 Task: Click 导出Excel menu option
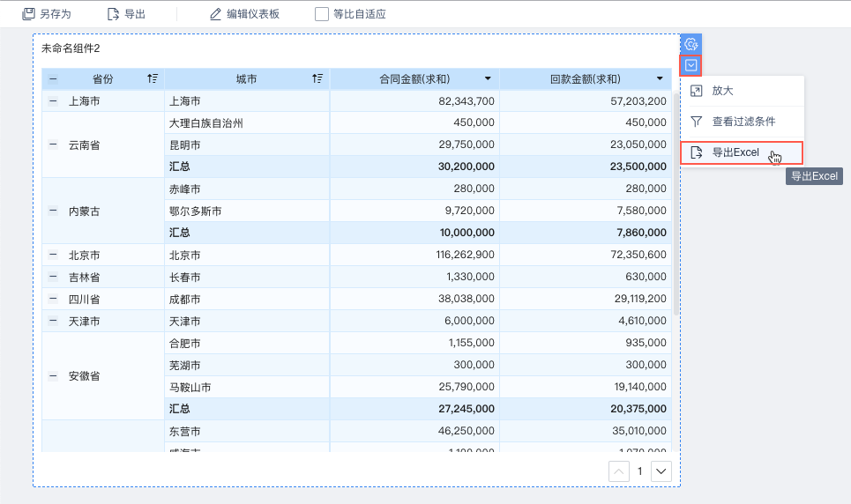(742, 152)
